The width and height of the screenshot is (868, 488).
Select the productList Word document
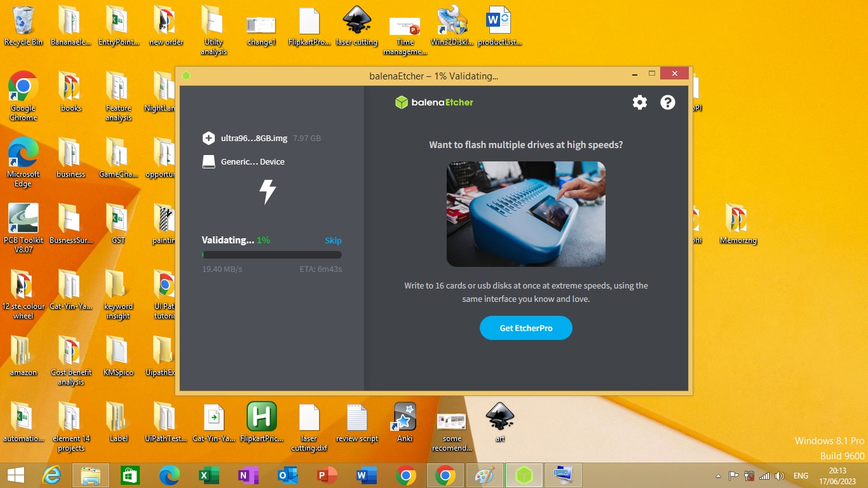pos(499,26)
